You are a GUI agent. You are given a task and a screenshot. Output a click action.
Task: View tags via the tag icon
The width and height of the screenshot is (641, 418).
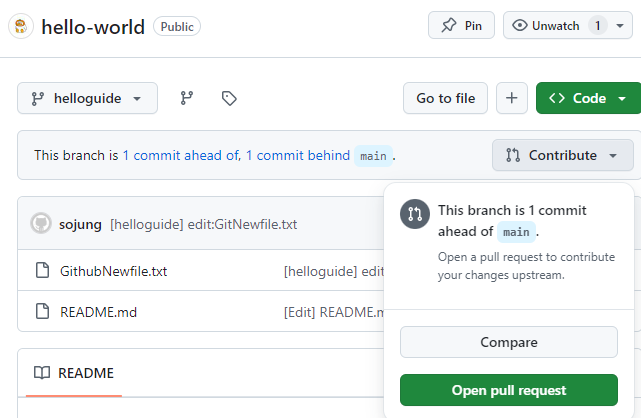tap(229, 98)
